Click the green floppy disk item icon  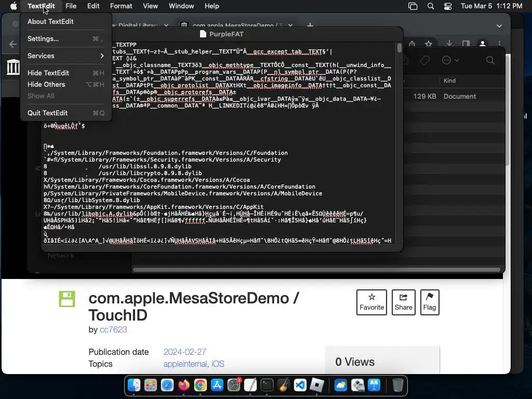pyautogui.click(x=67, y=299)
